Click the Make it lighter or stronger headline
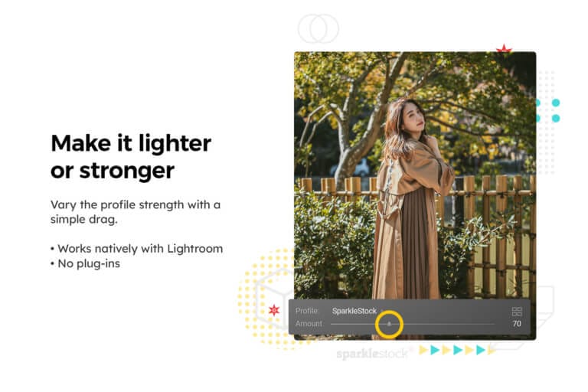The image size is (588, 392). pos(131,156)
